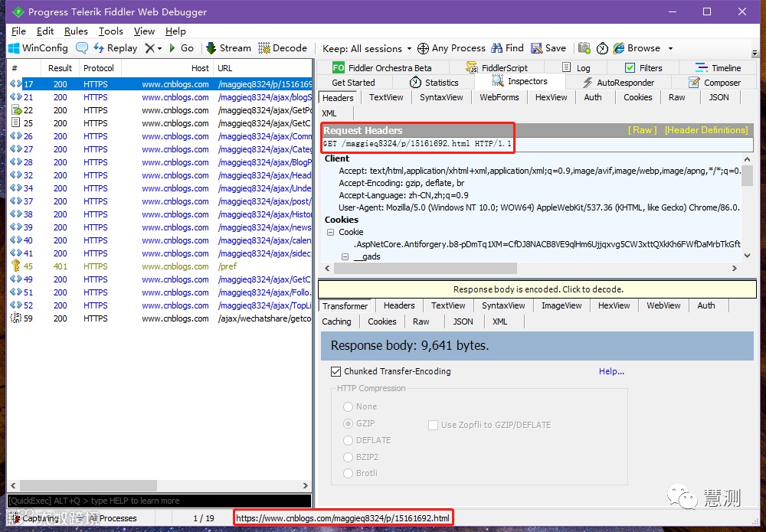Image resolution: width=766 pixels, height=532 pixels.
Task: Select the GZIP radio button
Action: pyautogui.click(x=348, y=423)
